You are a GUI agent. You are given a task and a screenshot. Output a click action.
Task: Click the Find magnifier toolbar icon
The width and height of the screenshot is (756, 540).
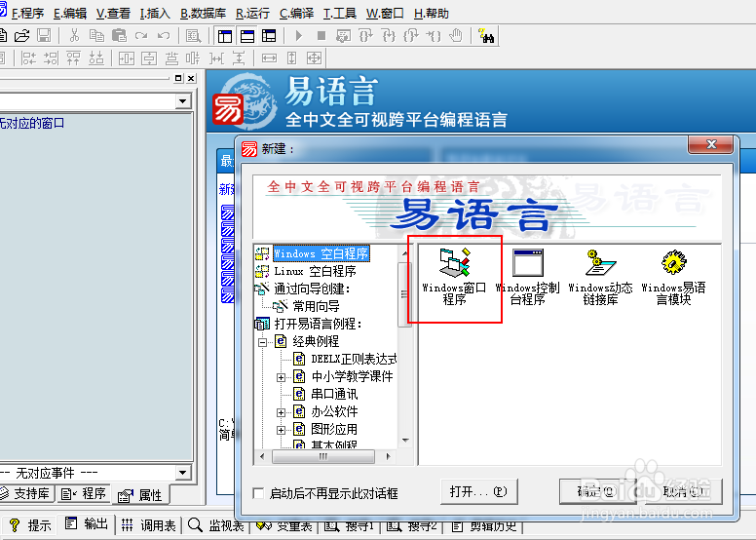tap(193, 36)
